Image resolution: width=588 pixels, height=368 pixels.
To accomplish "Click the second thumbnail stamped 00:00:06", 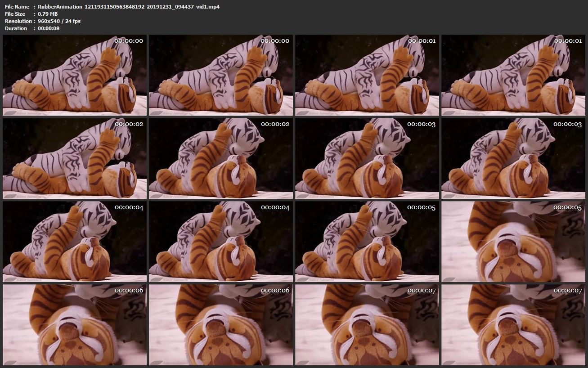I will 221,325.
